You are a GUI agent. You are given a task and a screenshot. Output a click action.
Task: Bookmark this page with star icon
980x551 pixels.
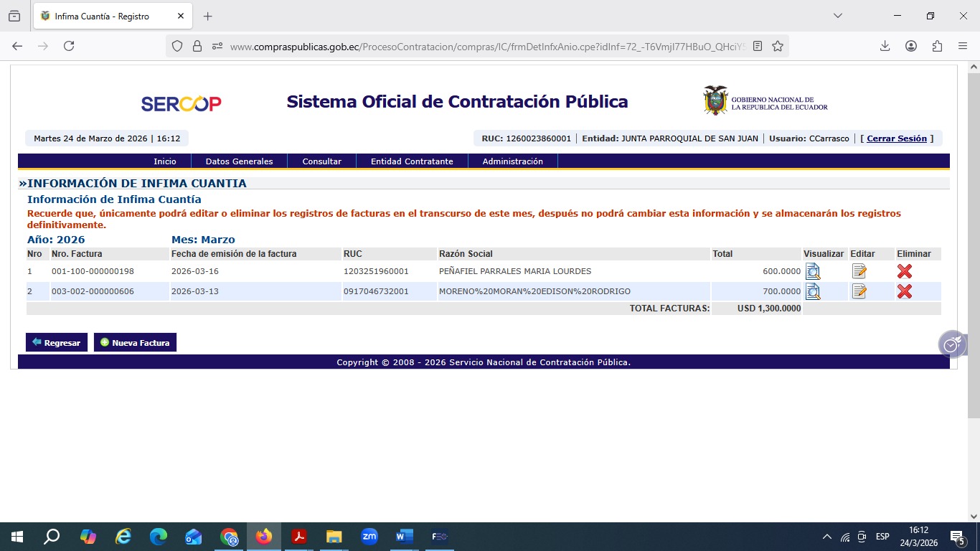pos(778,46)
